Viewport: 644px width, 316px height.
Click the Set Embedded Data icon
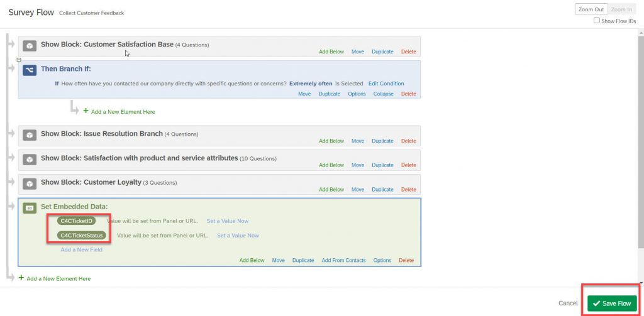[30, 208]
